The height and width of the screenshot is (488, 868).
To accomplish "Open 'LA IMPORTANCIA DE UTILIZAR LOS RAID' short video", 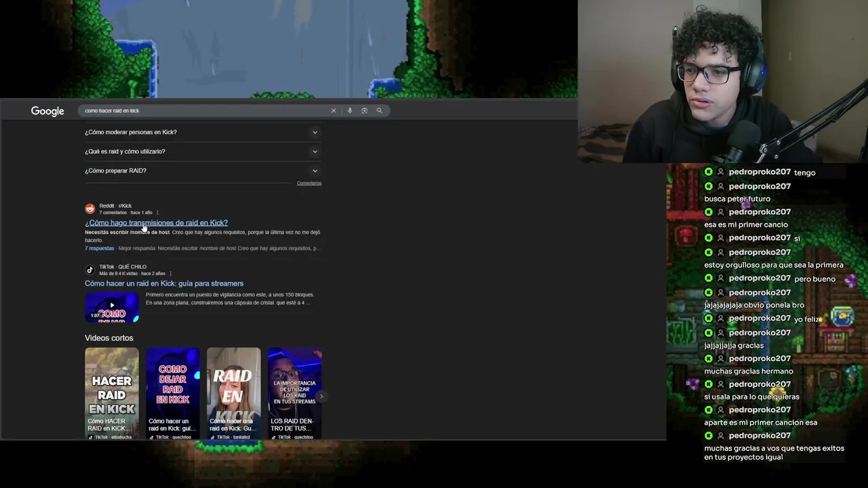I will (x=295, y=394).
